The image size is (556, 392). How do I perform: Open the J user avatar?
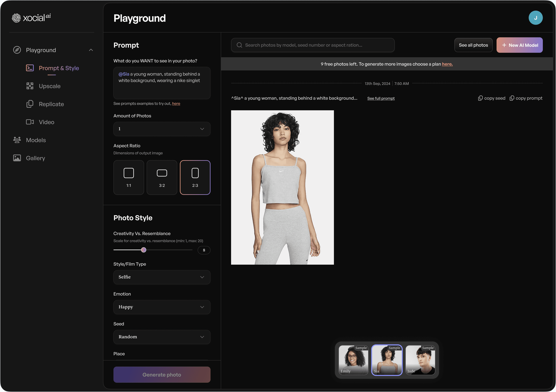pos(535,18)
